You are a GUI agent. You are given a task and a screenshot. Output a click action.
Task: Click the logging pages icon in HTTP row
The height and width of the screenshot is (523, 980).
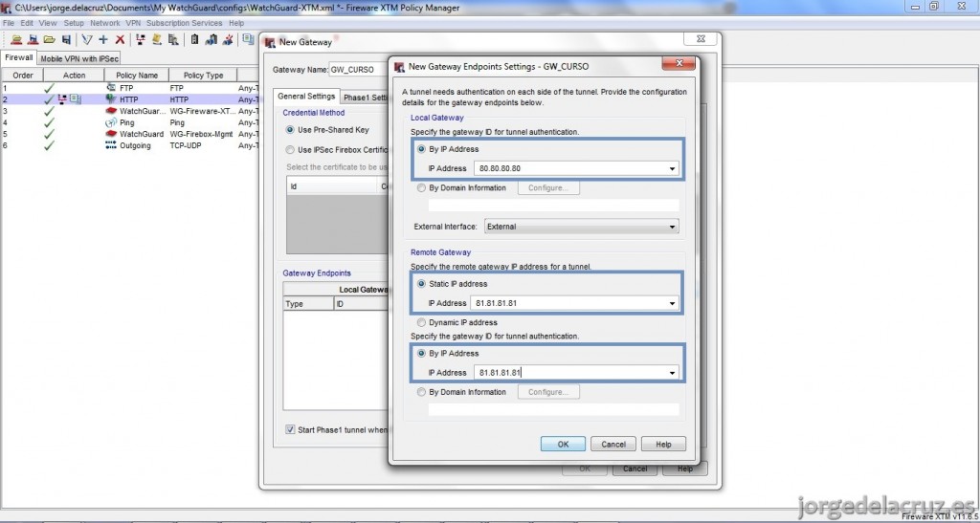(x=75, y=99)
